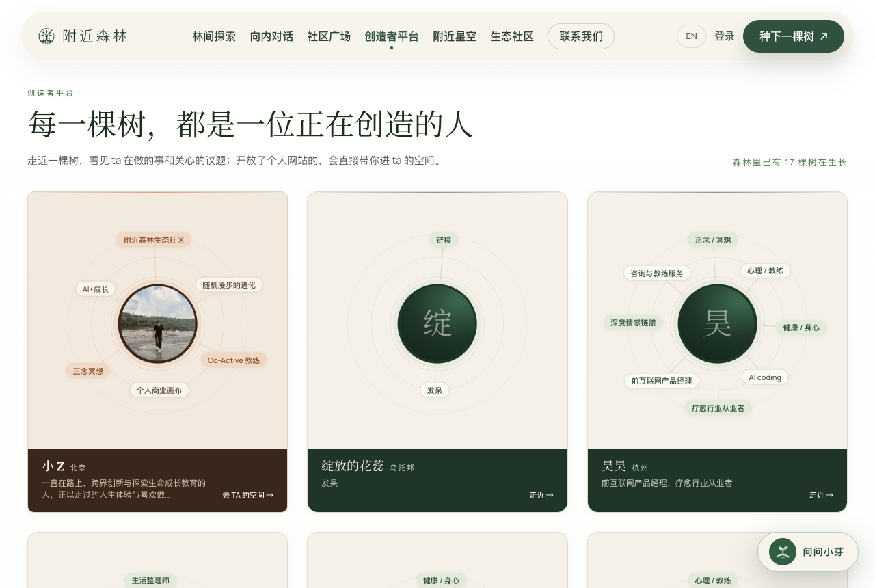Click 走近 on the 昊昊 card

click(x=821, y=495)
